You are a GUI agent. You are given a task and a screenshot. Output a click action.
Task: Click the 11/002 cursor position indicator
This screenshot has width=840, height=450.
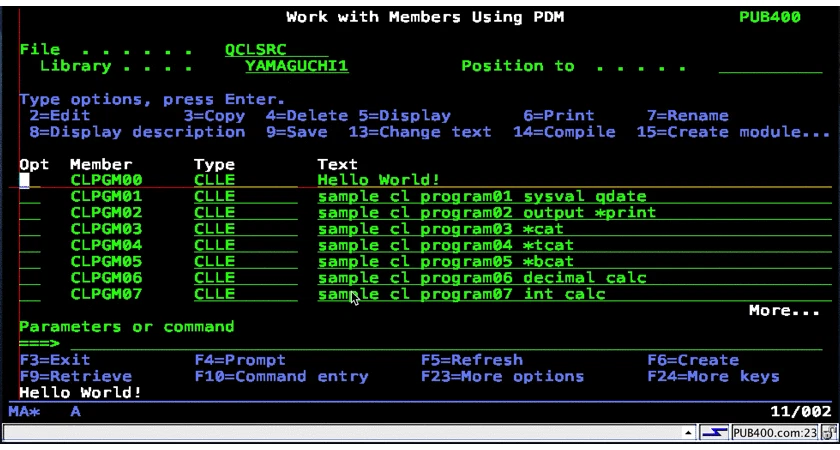point(800,411)
